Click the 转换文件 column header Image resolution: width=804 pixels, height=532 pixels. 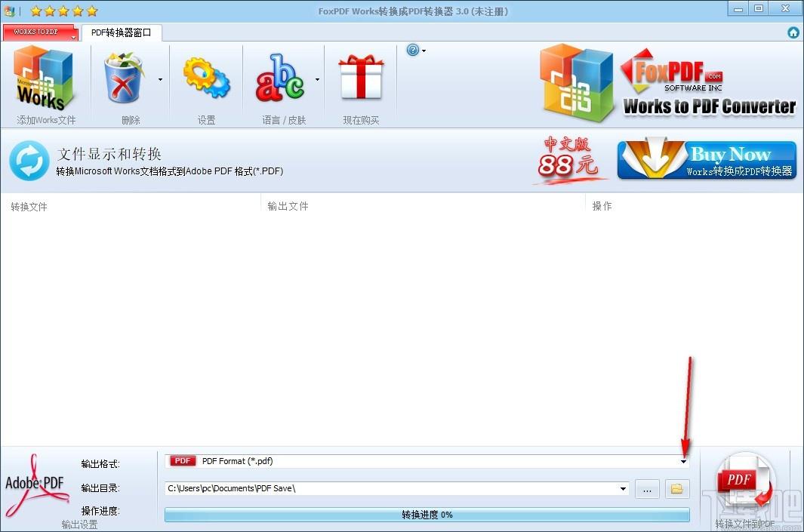(x=29, y=207)
